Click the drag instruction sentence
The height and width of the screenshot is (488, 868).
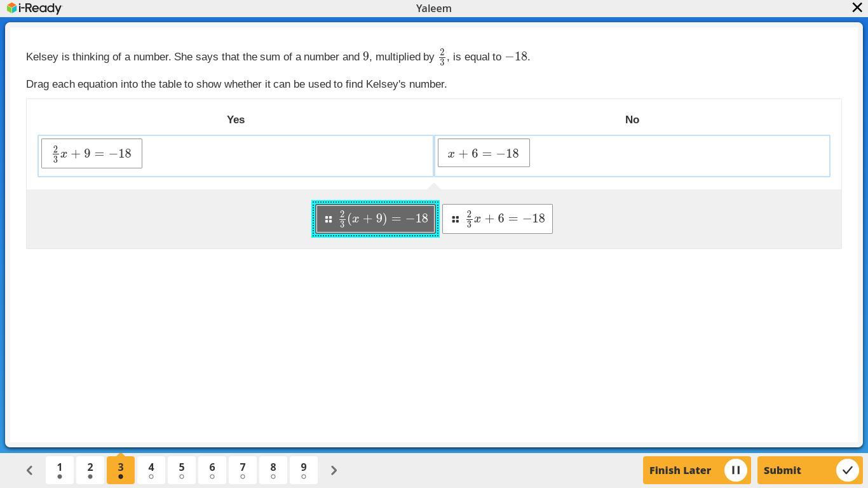click(236, 84)
